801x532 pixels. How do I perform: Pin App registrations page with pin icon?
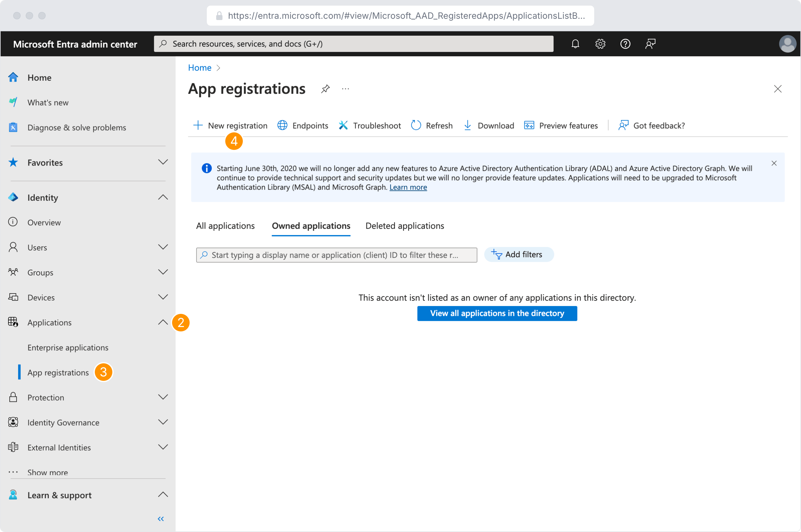[x=325, y=89]
